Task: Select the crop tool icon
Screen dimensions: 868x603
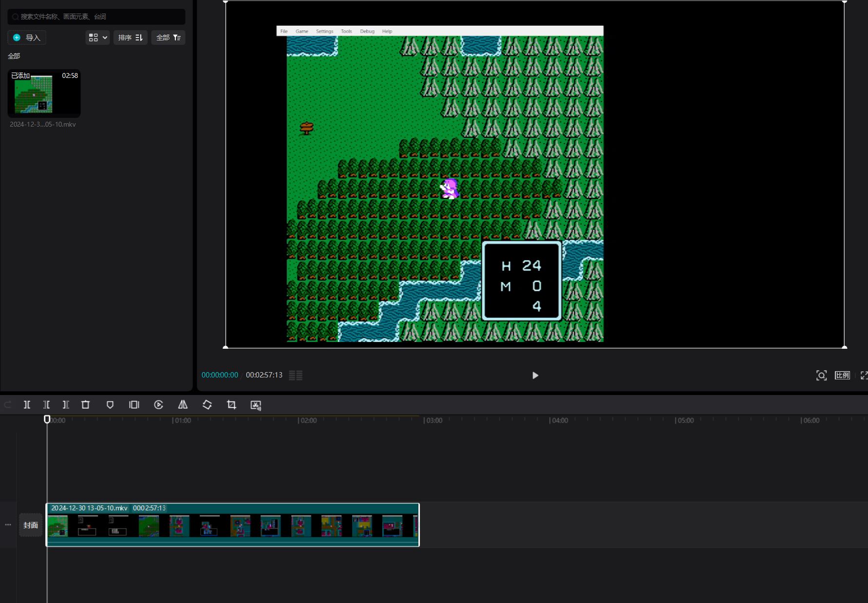Action: click(231, 405)
